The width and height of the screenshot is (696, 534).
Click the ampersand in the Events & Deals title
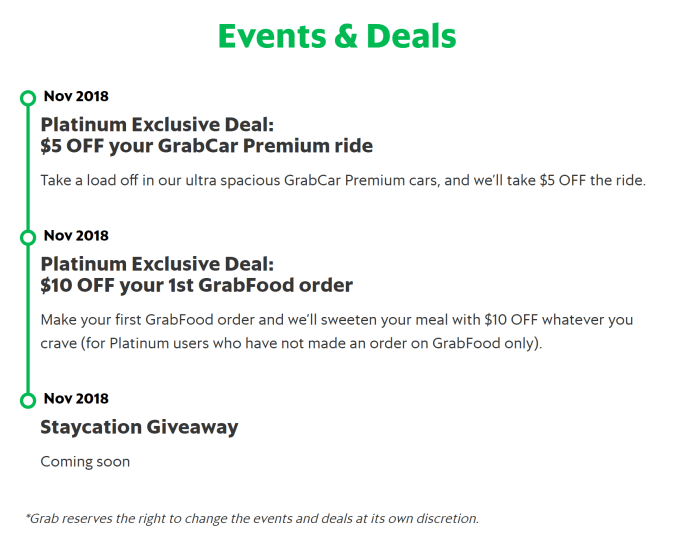tap(341, 36)
